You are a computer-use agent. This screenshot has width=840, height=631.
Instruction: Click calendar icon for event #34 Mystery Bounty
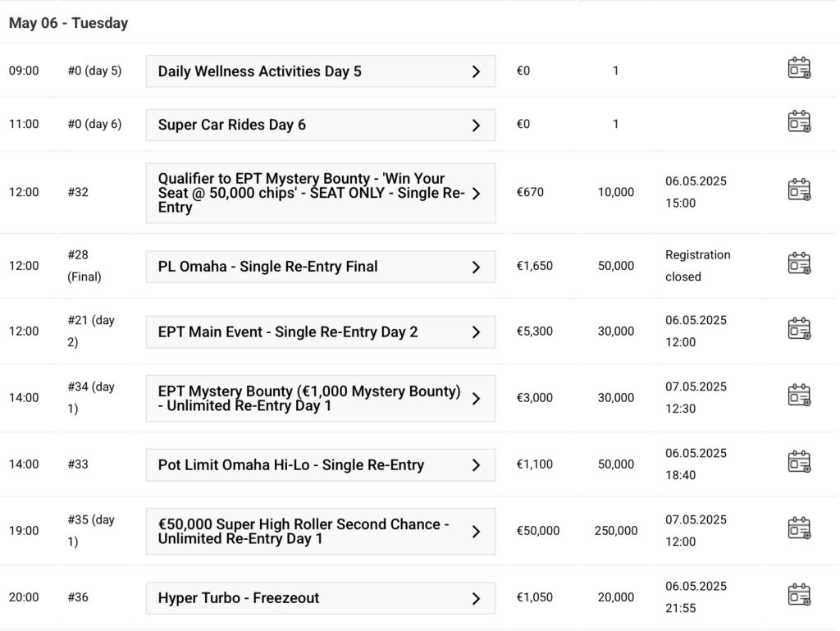point(799,396)
